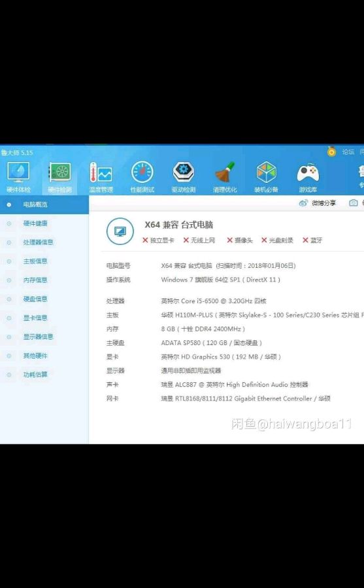364x588 pixels.
Task: Click 清理优化 broom cleanup icon
Action: (x=225, y=177)
